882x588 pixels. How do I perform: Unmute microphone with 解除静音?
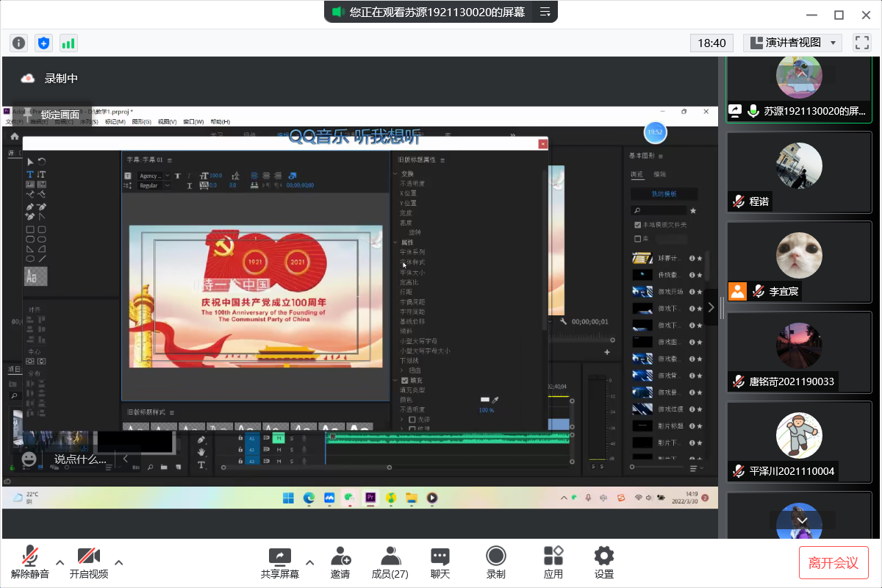(30, 562)
